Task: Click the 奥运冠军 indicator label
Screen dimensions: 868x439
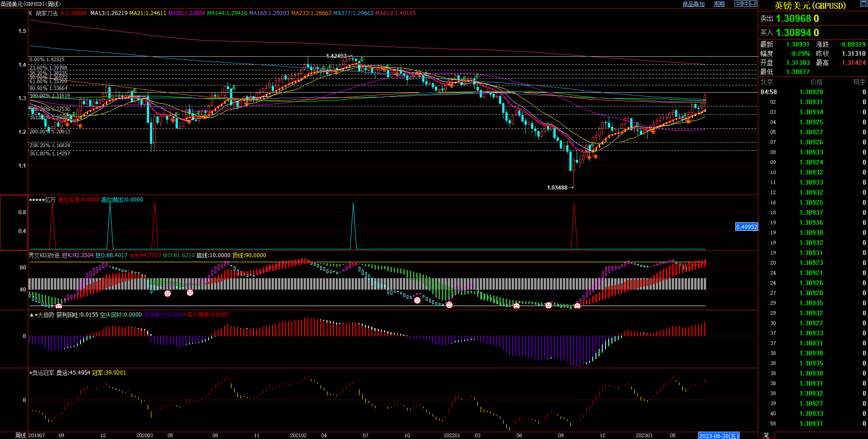Action: 43,373
